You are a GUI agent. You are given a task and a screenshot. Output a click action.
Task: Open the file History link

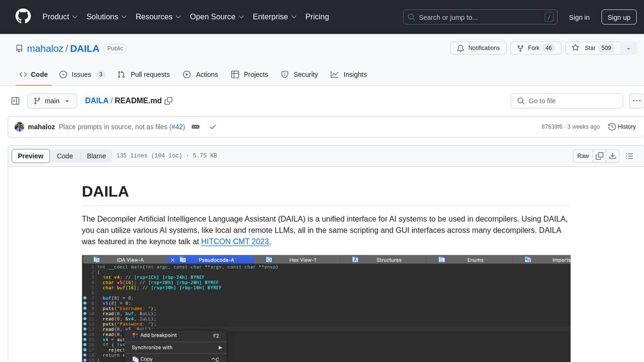point(622,127)
